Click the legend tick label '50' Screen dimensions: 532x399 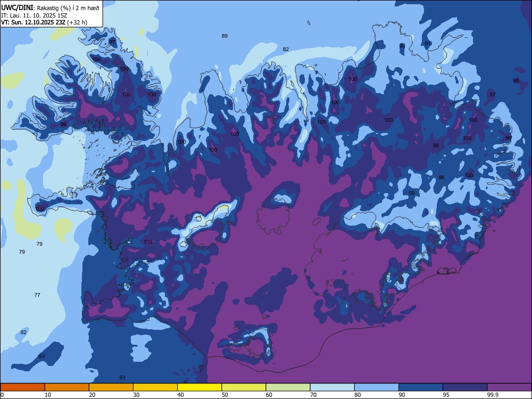[x=225, y=395]
